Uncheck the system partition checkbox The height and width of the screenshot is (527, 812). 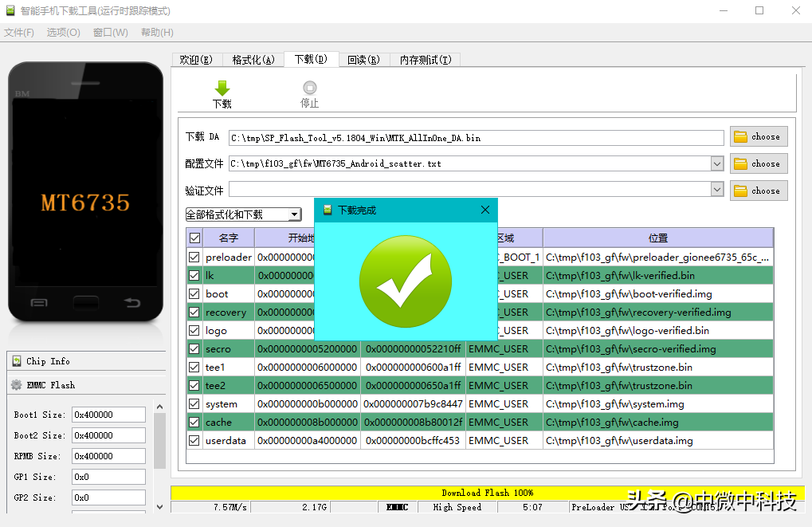point(194,403)
